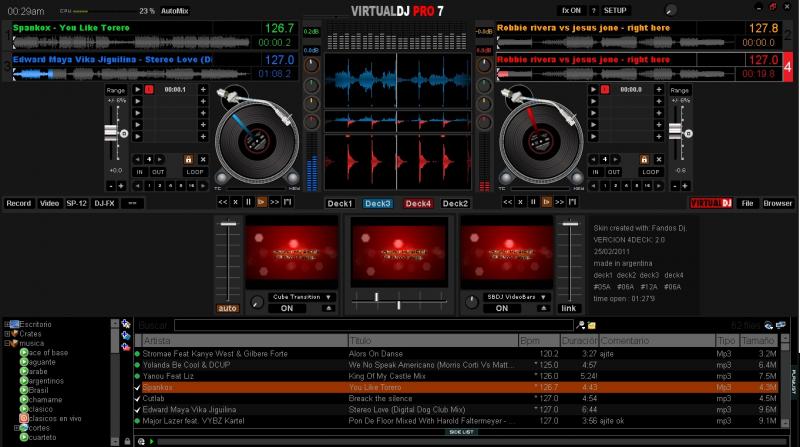Click the right deck rewind << button
Screen dimensions: 800x447
pos(508,202)
